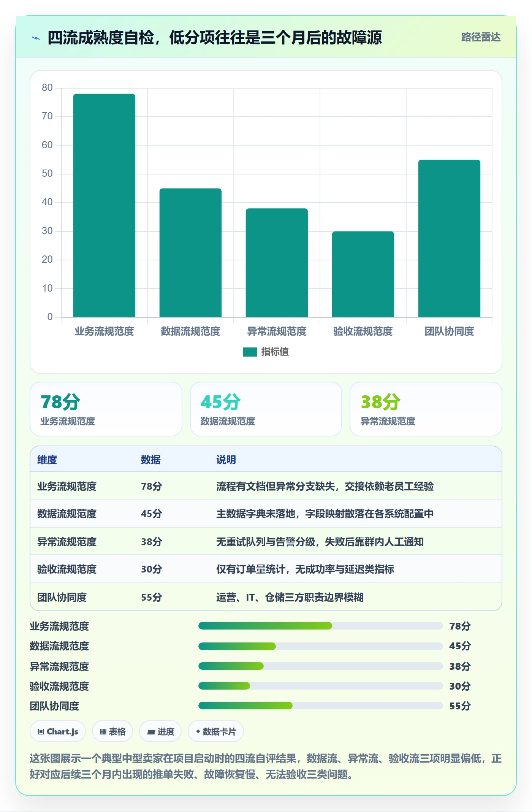Click the 数据 column header

click(x=151, y=460)
